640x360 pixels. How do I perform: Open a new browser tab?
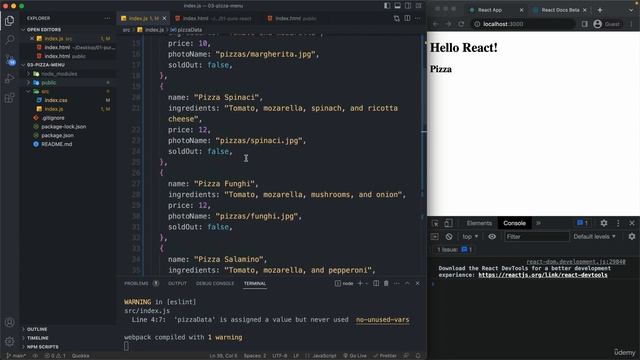(600, 10)
